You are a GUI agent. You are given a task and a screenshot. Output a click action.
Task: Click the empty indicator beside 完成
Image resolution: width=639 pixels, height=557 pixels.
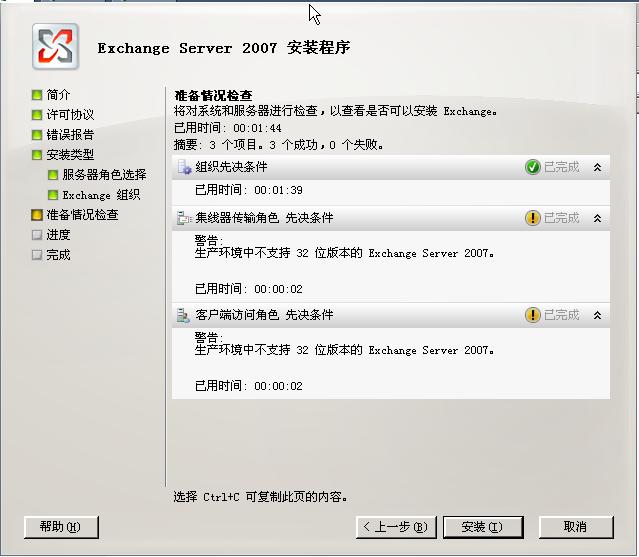click(37, 255)
